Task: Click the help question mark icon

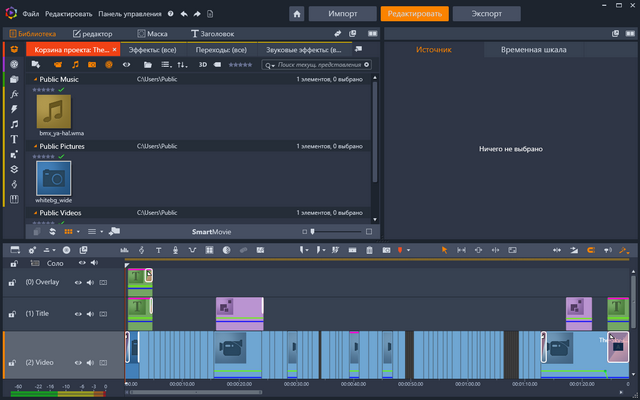Action: point(170,15)
